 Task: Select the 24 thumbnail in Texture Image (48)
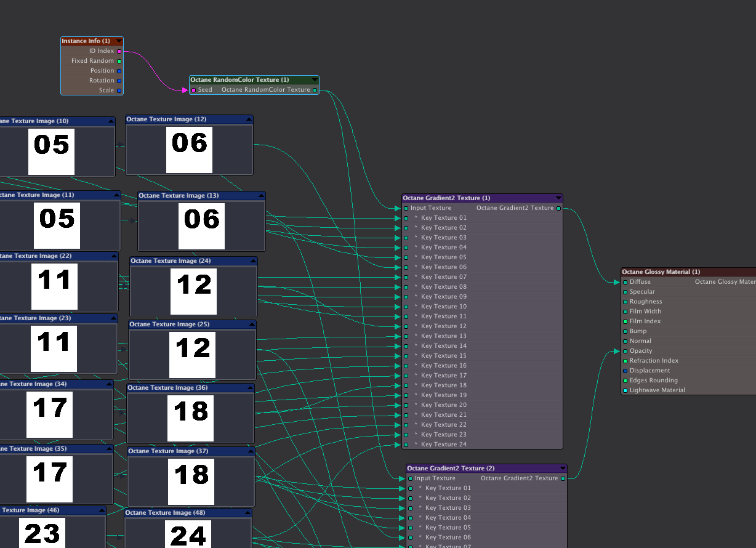click(188, 534)
